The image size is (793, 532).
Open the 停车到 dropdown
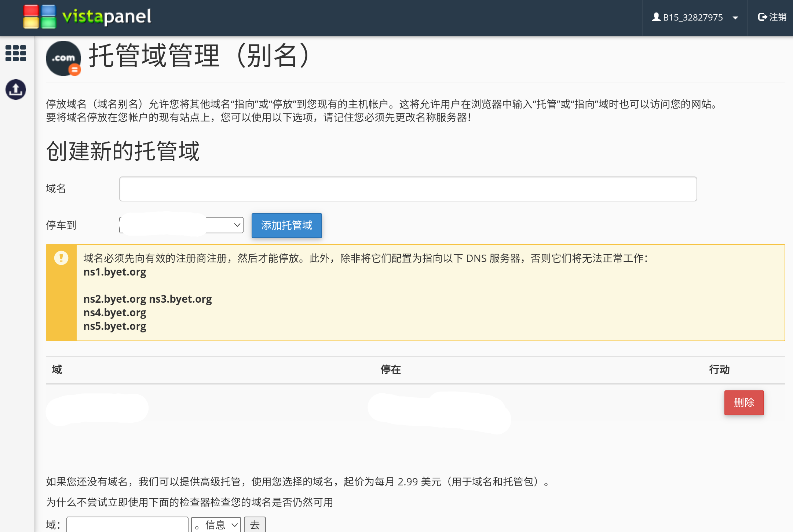pos(181,225)
